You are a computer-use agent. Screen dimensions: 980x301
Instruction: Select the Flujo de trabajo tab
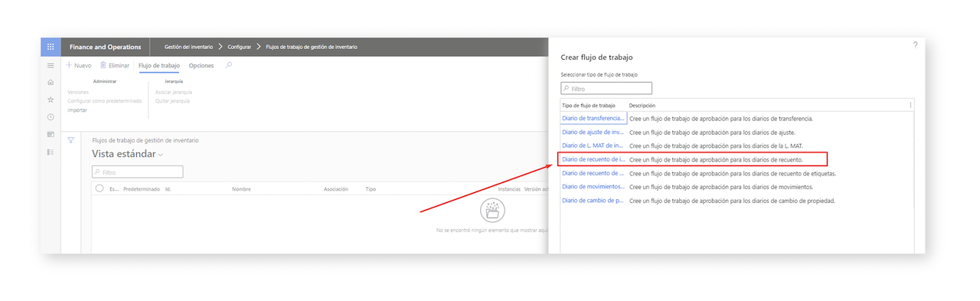point(159,66)
